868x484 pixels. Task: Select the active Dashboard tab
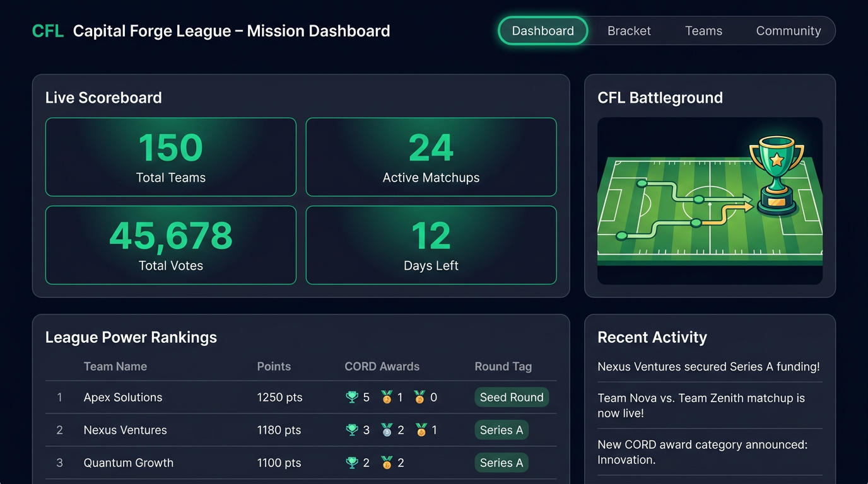pos(543,31)
